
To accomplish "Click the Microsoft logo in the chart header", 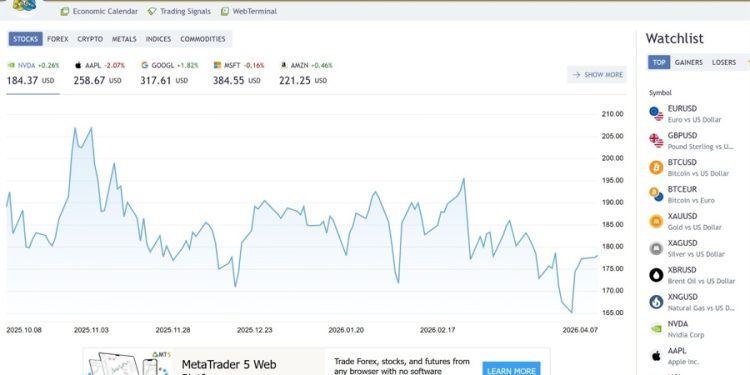I will click(x=217, y=66).
